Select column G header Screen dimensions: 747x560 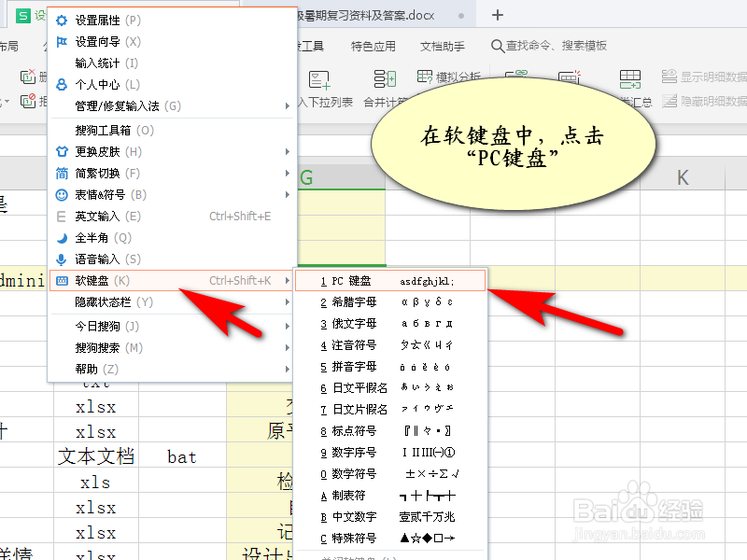[x=342, y=177]
